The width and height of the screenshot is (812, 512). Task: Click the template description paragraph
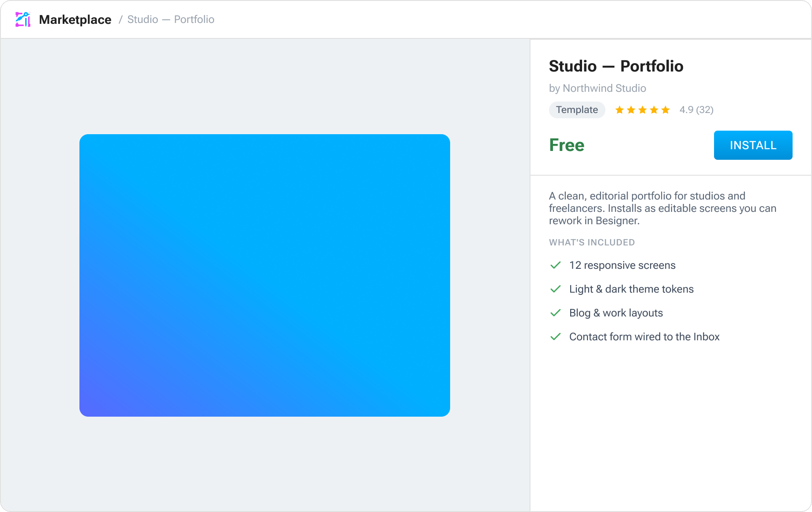[x=663, y=208]
